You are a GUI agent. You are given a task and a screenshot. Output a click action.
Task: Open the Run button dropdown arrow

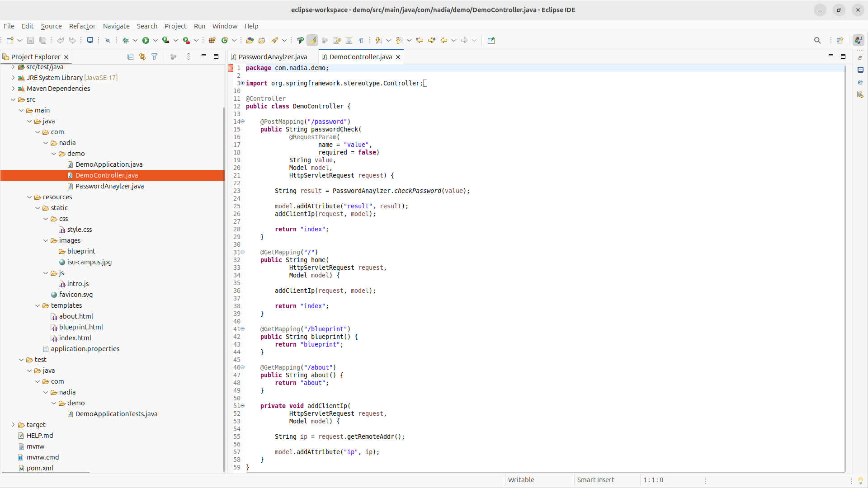(x=156, y=40)
